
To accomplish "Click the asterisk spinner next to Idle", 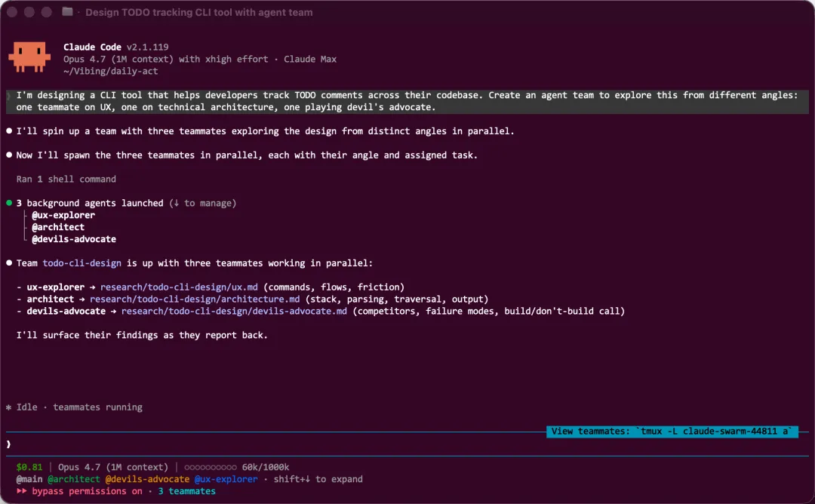I will coord(9,407).
